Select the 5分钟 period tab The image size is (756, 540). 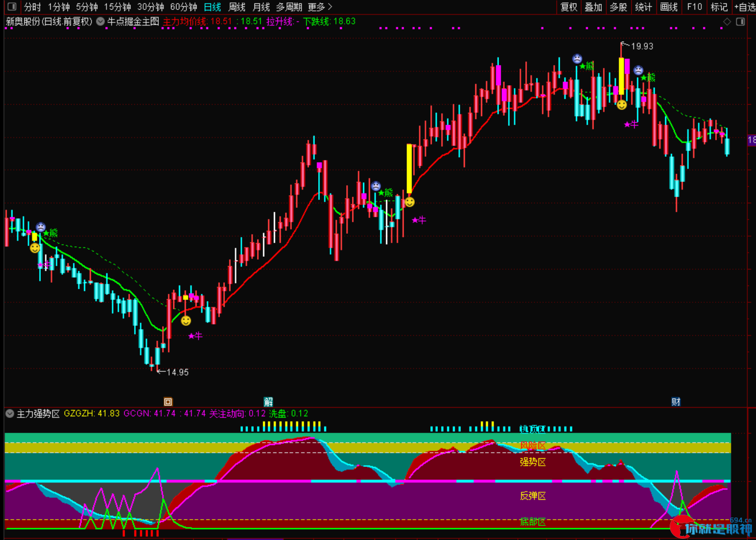87,7
